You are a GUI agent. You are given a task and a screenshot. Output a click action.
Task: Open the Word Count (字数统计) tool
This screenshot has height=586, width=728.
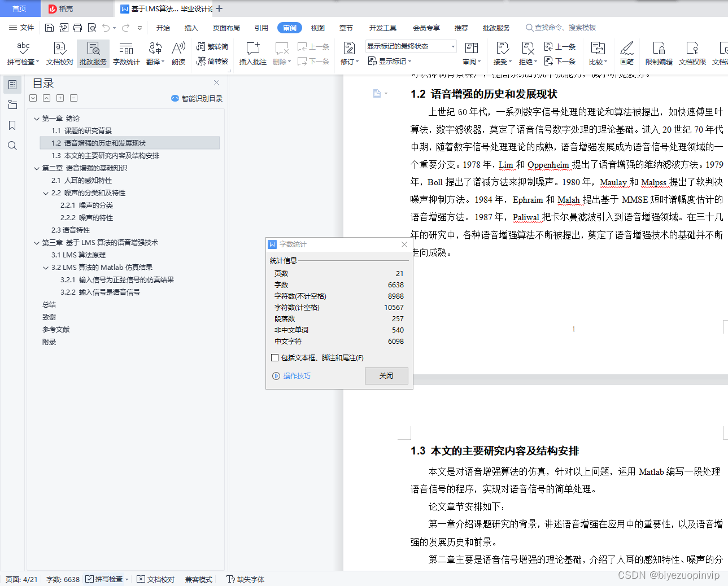click(126, 54)
